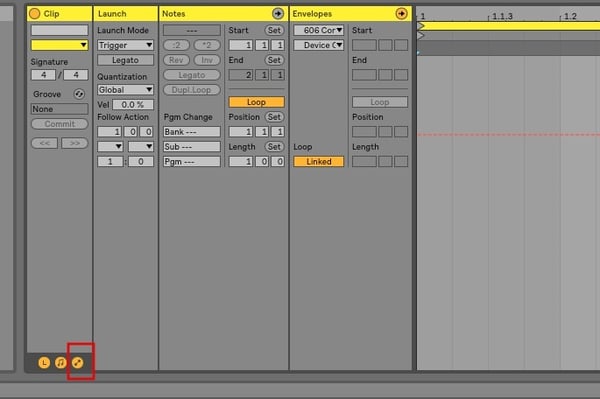Click the Clip header title
The width and height of the screenshot is (600, 399).
click(51, 14)
